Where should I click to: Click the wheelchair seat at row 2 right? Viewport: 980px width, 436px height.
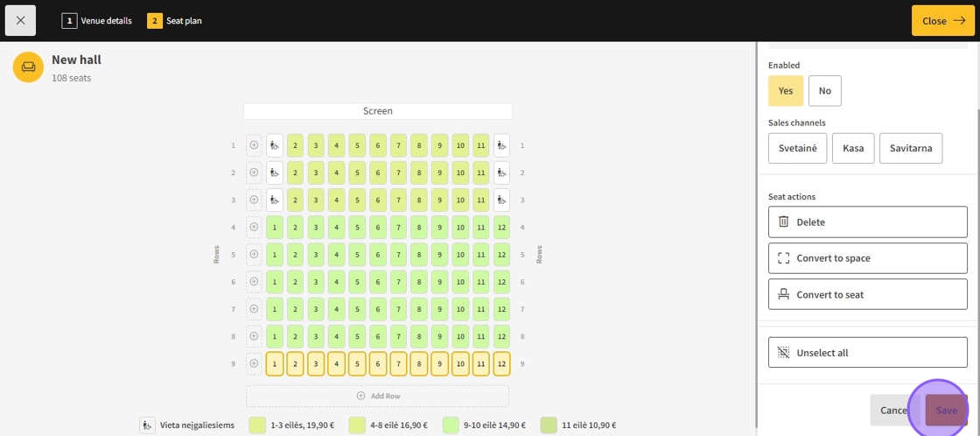[501, 172]
